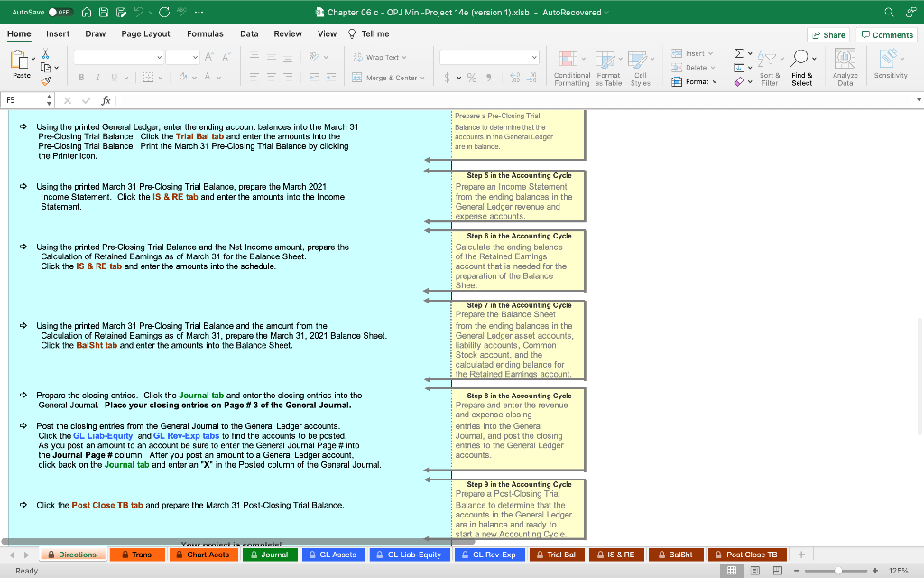Add a new sheet with plus
This screenshot has width=924, height=578.
click(801, 555)
